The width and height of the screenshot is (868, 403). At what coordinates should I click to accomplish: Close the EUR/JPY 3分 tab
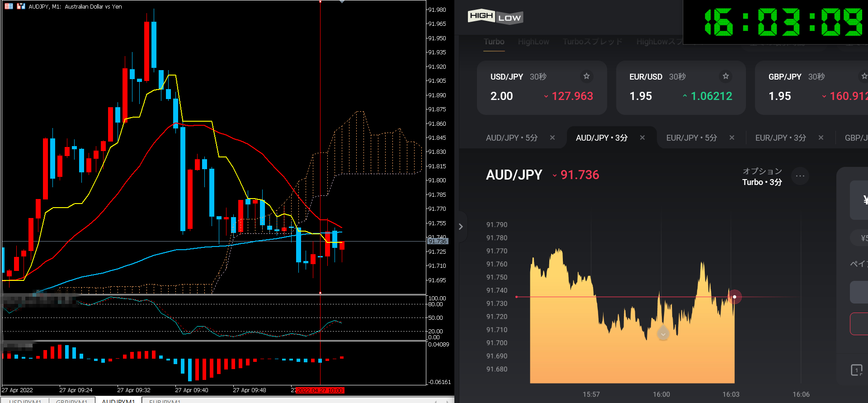pyautogui.click(x=821, y=137)
